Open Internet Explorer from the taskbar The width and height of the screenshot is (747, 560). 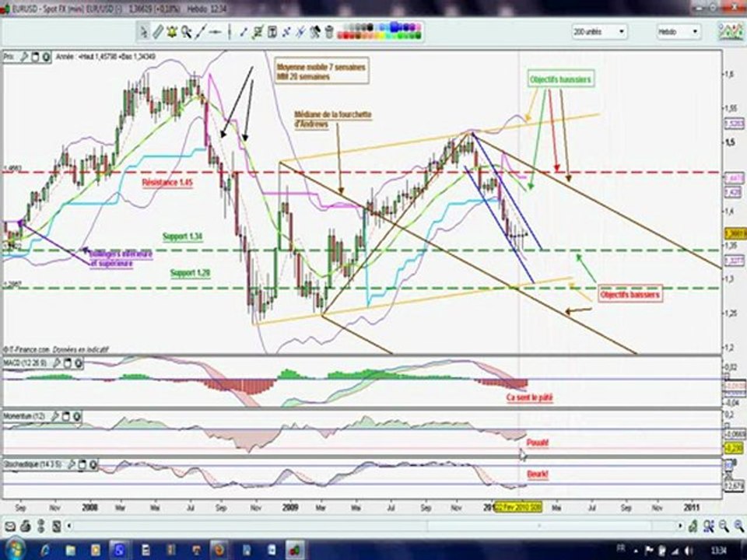(x=45, y=551)
